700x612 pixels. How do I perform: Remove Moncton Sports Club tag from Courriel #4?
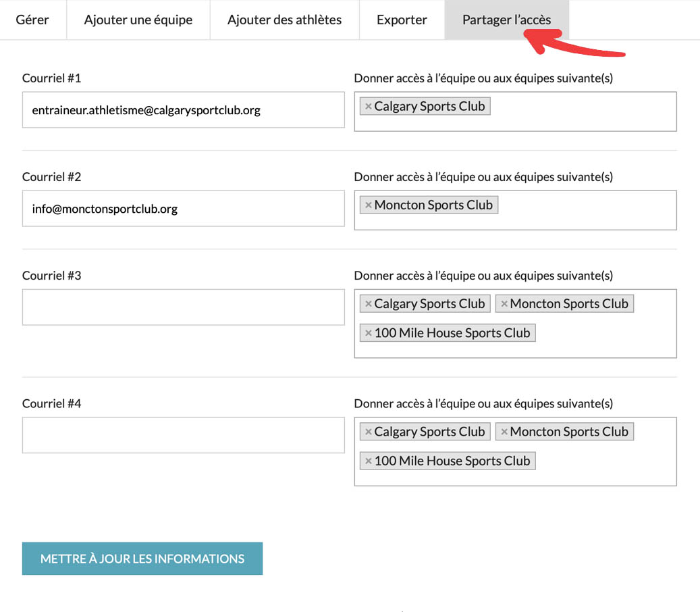(x=504, y=432)
